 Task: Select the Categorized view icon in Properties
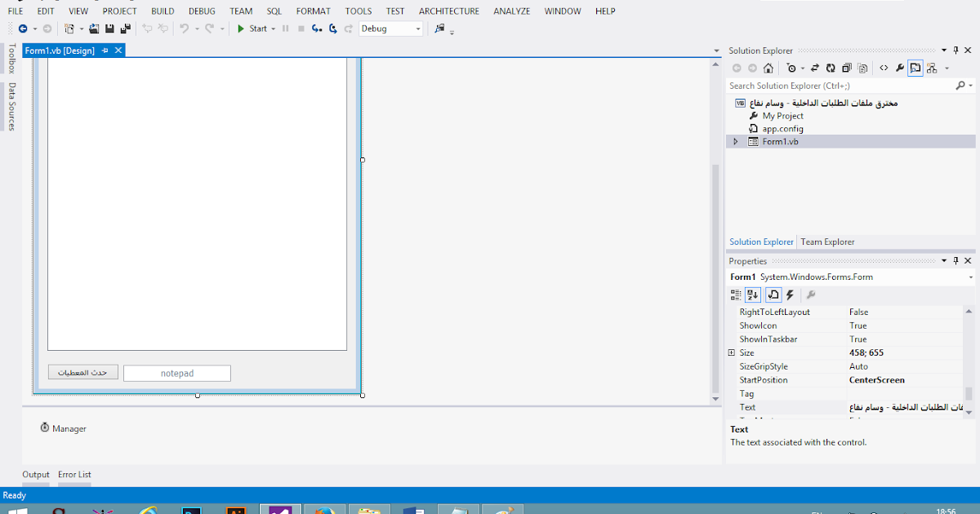tap(736, 295)
